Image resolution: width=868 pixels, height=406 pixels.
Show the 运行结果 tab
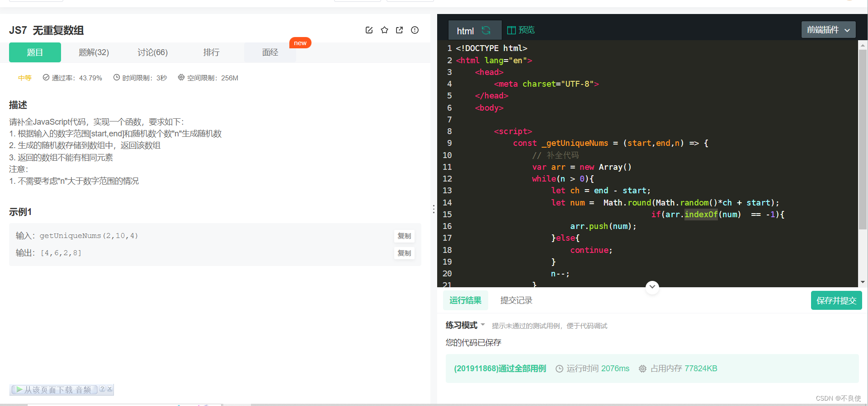click(x=465, y=300)
